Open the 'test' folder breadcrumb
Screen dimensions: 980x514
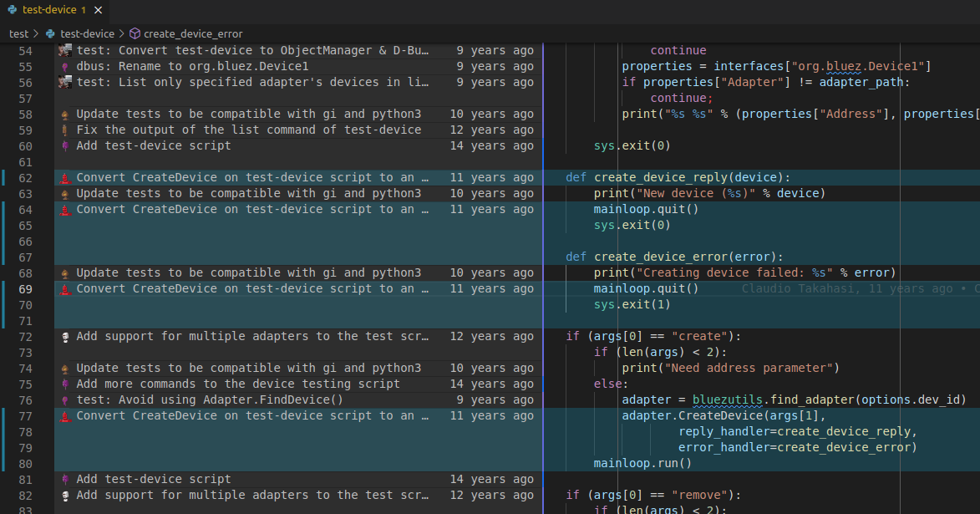pos(18,33)
